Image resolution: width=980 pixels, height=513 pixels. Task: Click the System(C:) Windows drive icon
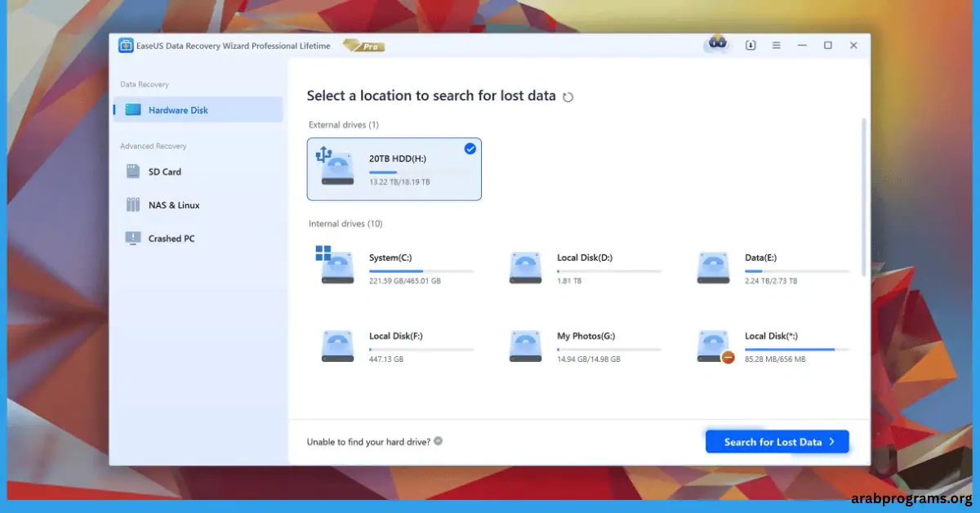(x=336, y=265)
